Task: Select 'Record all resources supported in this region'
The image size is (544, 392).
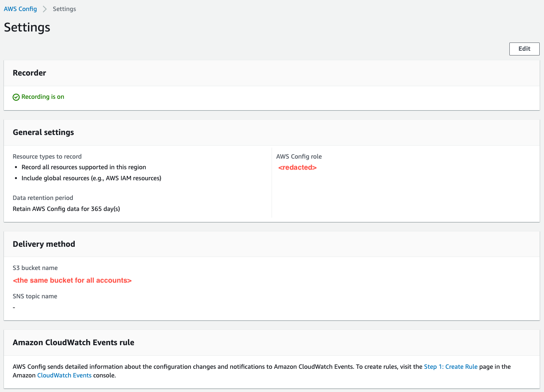Action: pos(84,167)
